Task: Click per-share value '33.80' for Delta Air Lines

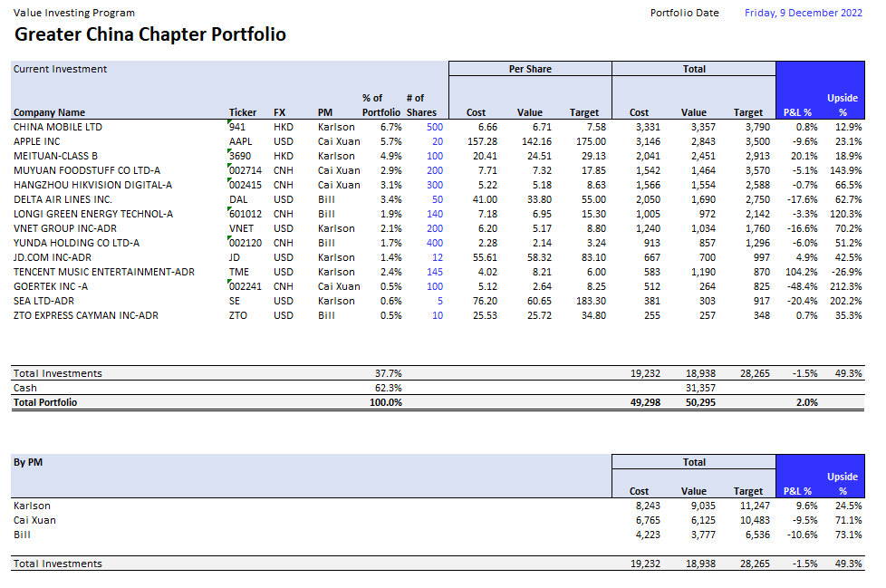Action: (x=539, y=199)
